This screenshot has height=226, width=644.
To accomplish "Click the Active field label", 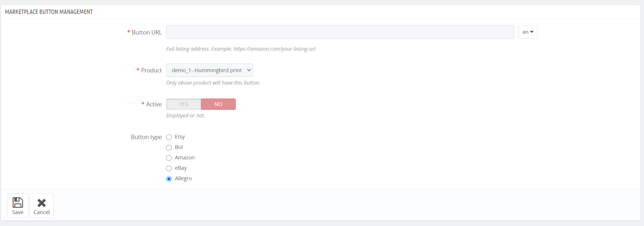I will point(154,104).
